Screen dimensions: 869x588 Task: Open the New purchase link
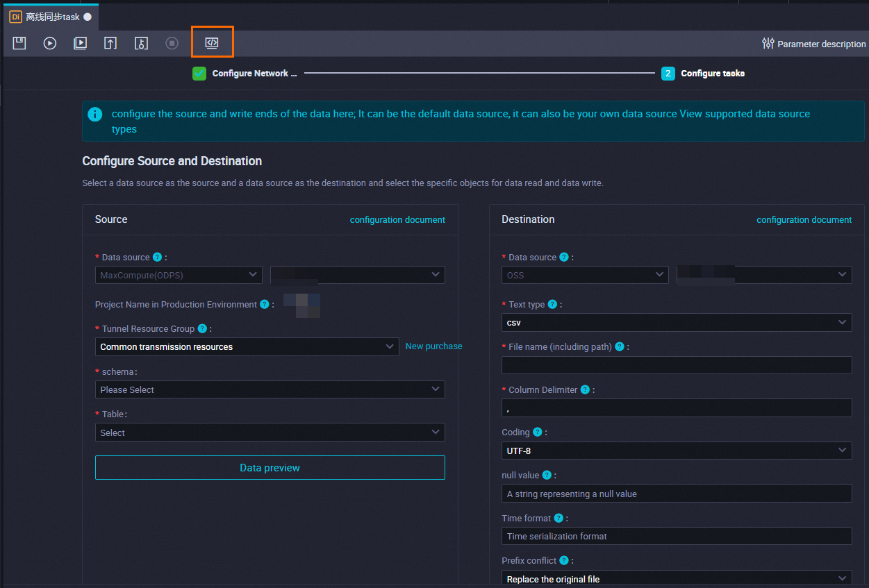click(x=433, y=346)
